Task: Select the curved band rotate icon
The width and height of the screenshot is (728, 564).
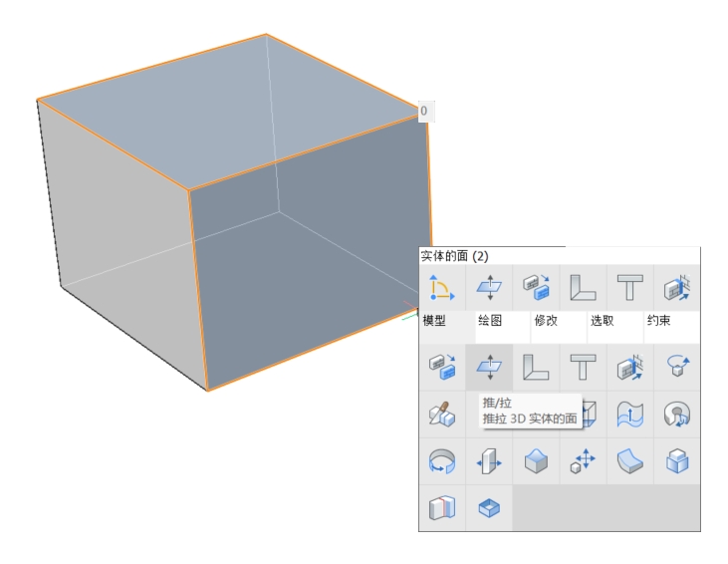Action: [x=442, y=460]
